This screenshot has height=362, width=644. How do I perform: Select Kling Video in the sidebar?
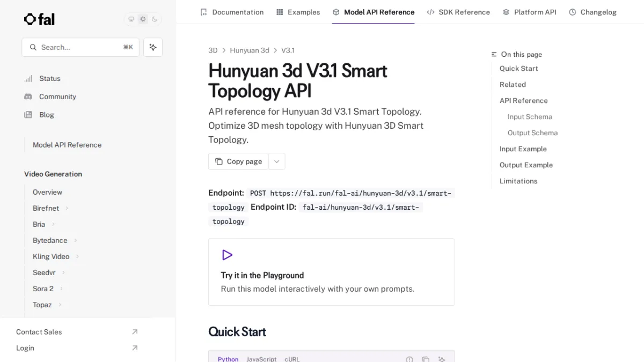(51, 256)
